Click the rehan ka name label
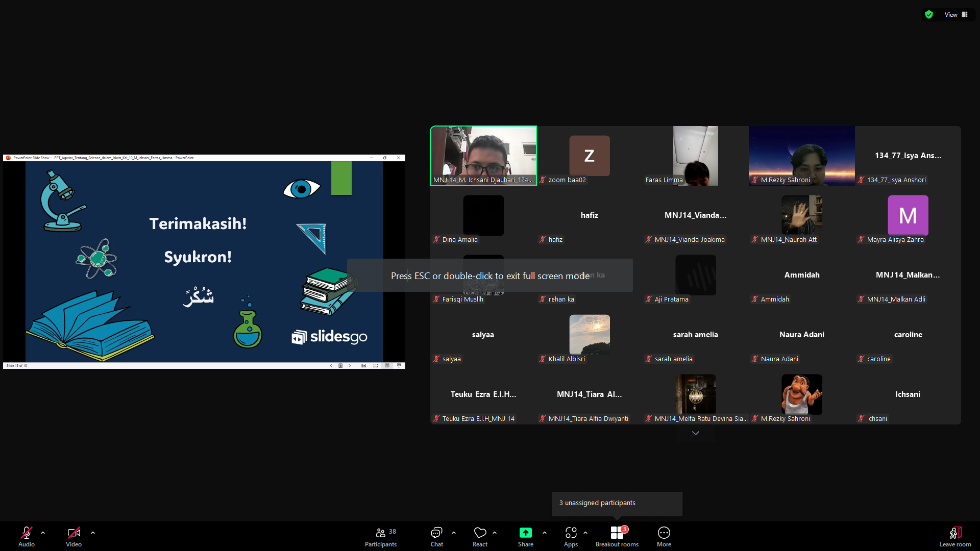The width and height of the screenshot is (980, 551). click(561, 299)
